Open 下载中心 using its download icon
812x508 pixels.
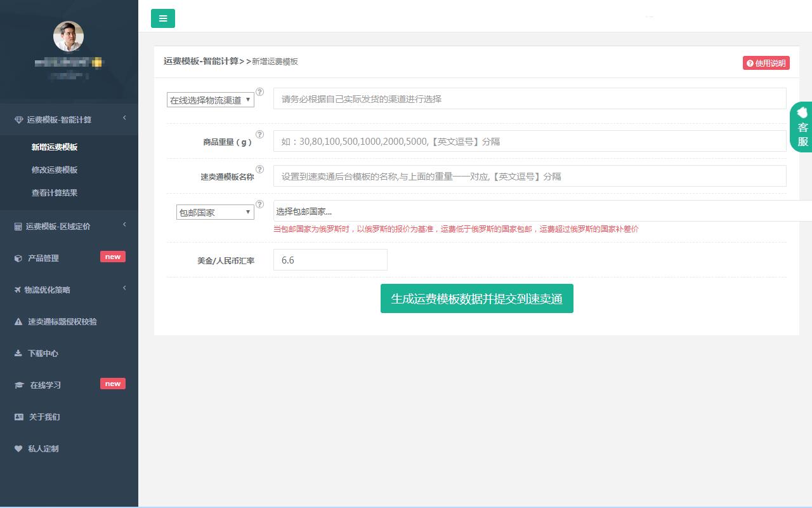click(x=18, y=354)
